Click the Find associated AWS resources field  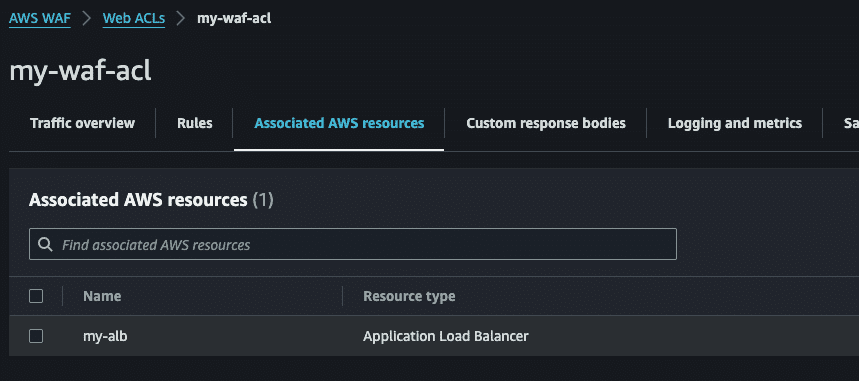353,244
